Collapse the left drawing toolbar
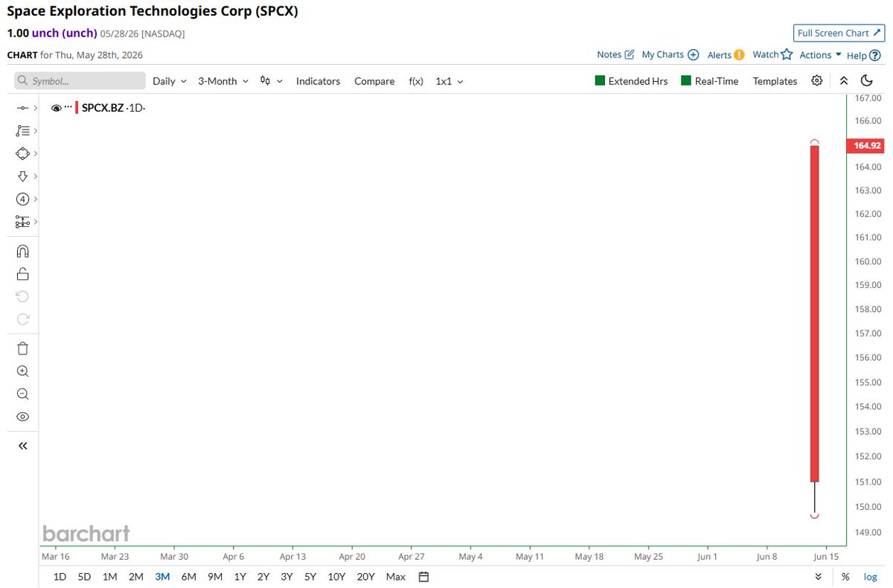 [x=22, y=446]
